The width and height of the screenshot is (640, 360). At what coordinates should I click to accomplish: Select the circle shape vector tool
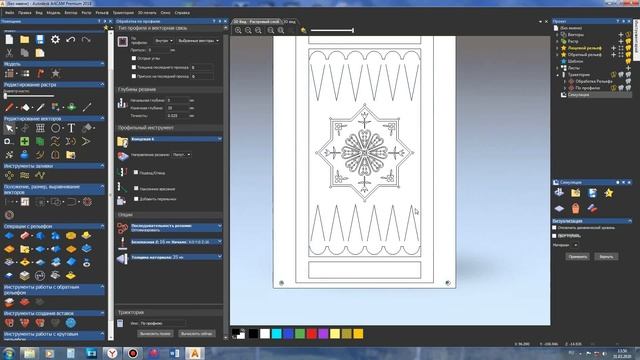(55, 128)
